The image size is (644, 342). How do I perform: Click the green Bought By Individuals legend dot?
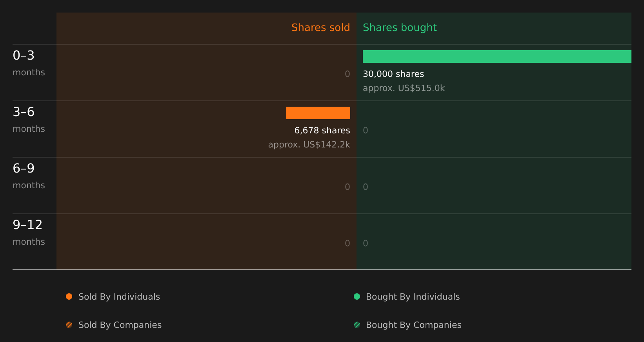point(357,297)
